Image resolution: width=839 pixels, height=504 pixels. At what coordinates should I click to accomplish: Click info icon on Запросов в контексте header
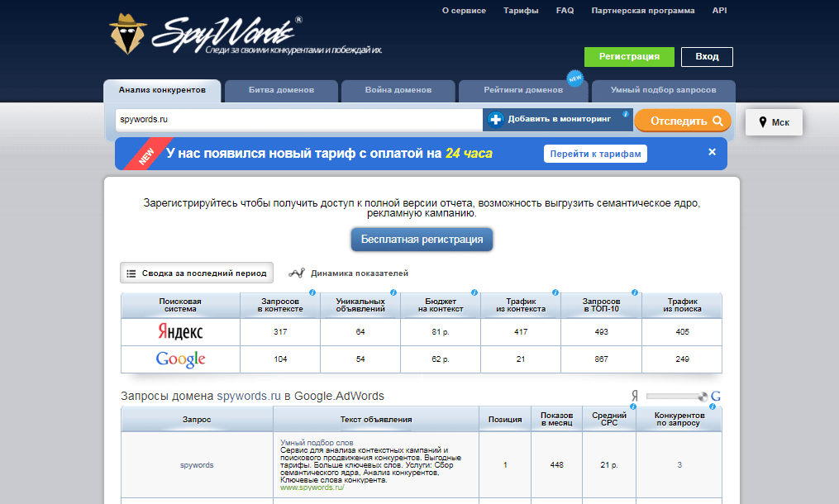click(x=312, y=292)
